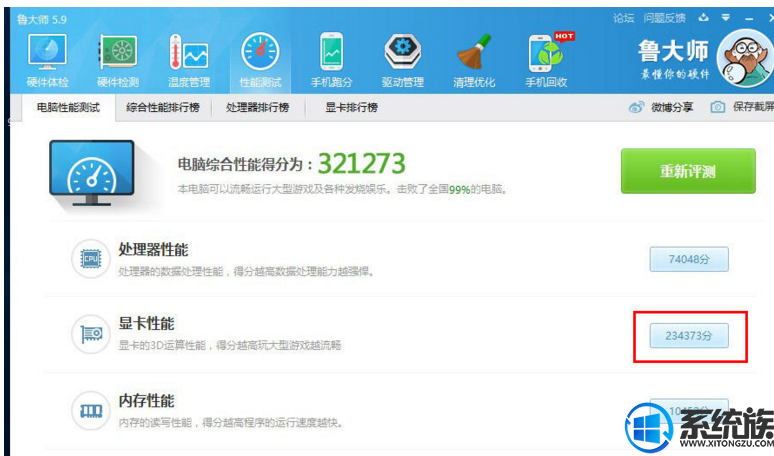Click the title bar skin shirt icon
The image size is (774, 456).
click(x=703, y=18)
